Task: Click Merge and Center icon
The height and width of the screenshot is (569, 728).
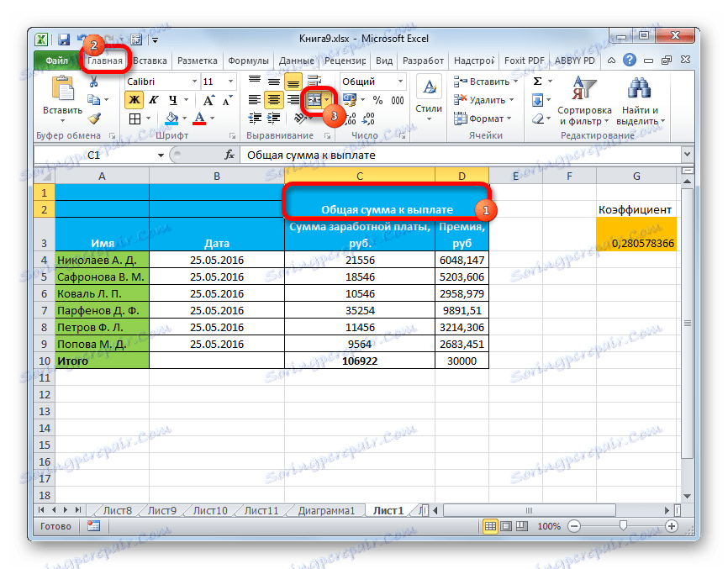Action: [314, 100]
